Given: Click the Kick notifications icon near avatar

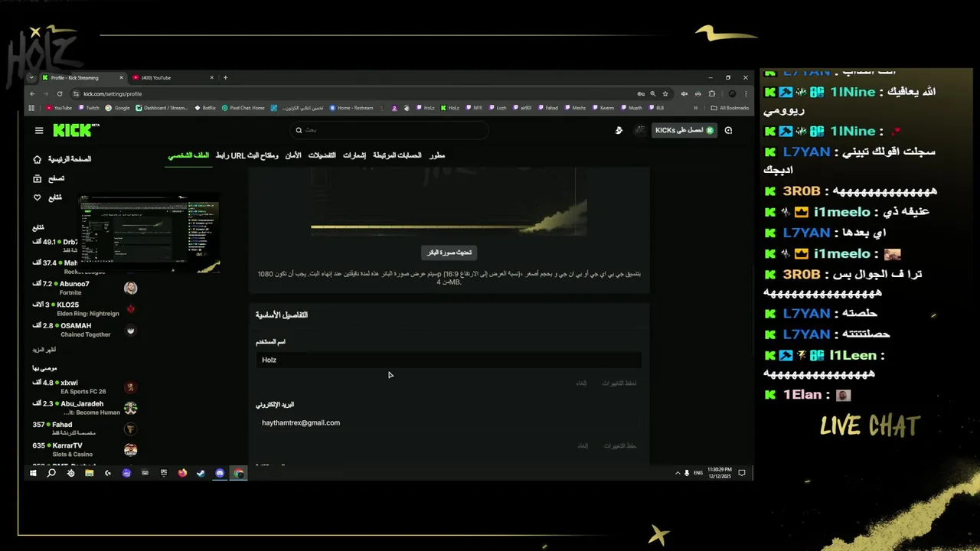Looking at the screenshot, I should click(619, 130).
